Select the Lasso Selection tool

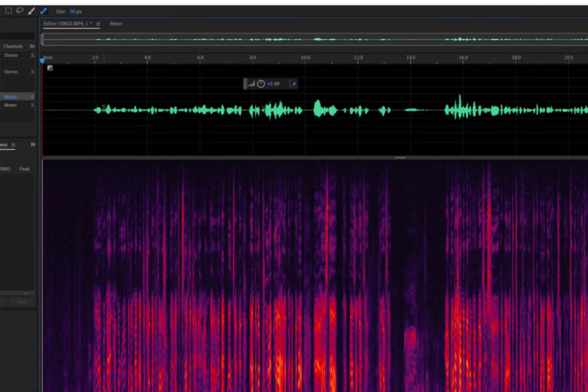pos(20,10)
